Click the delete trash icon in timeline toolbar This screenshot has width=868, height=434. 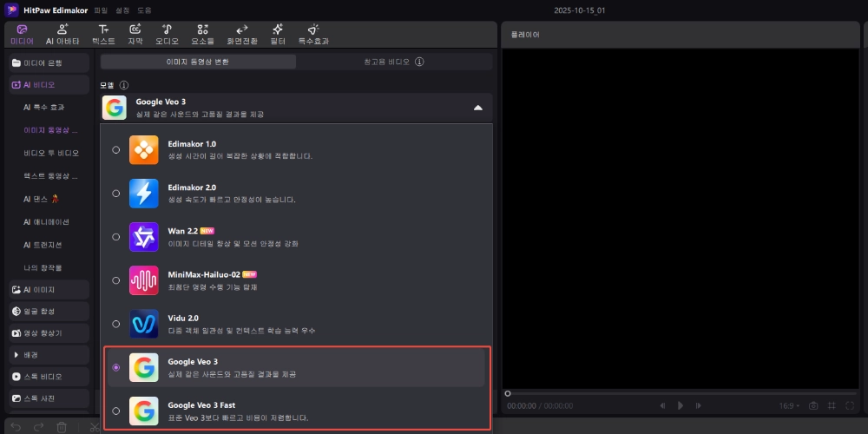click(62, 427)
